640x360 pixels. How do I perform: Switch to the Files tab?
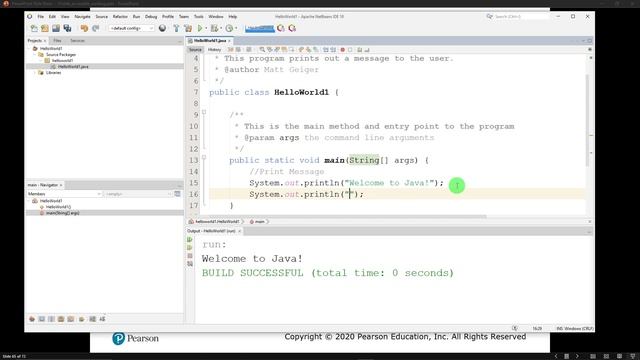pyautogui.click(x=57, y=41)
